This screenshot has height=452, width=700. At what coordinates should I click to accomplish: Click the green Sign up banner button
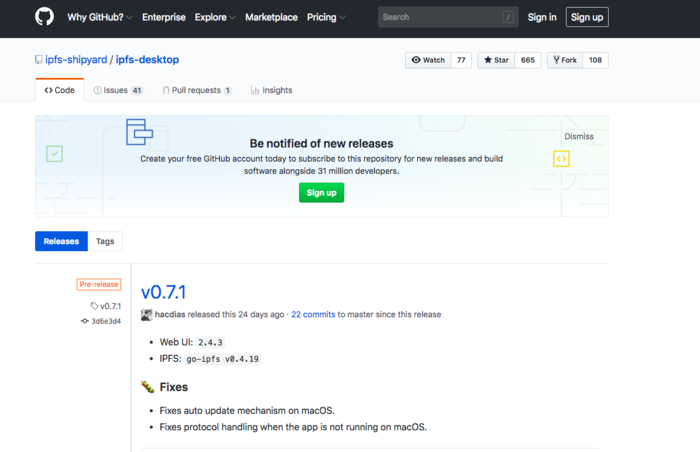point(321,193)
